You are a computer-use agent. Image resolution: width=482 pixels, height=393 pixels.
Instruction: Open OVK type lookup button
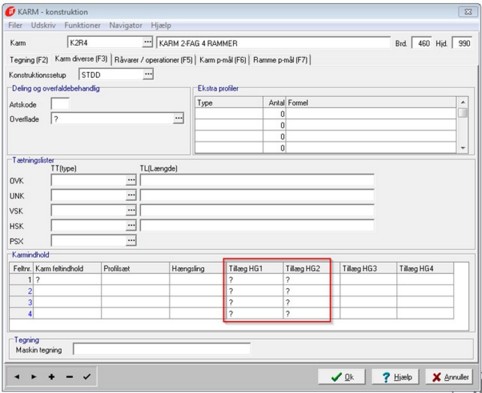[131, 180]
